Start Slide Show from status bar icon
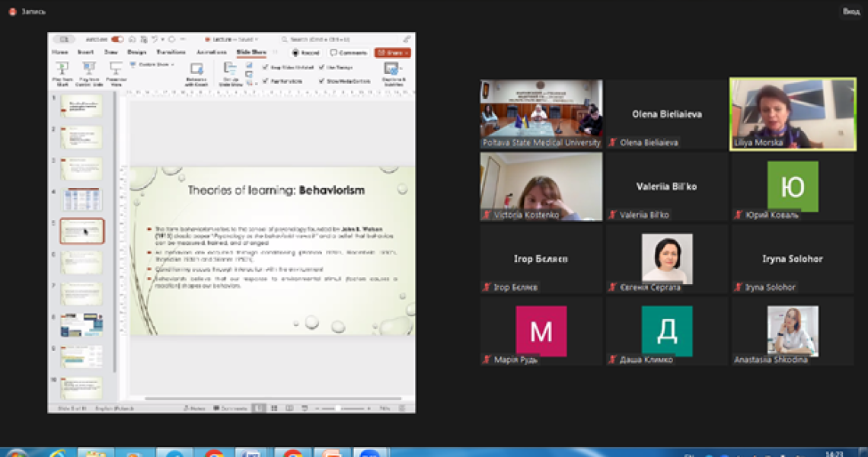This screenshot has width=868, height=457. pos(305,408)
